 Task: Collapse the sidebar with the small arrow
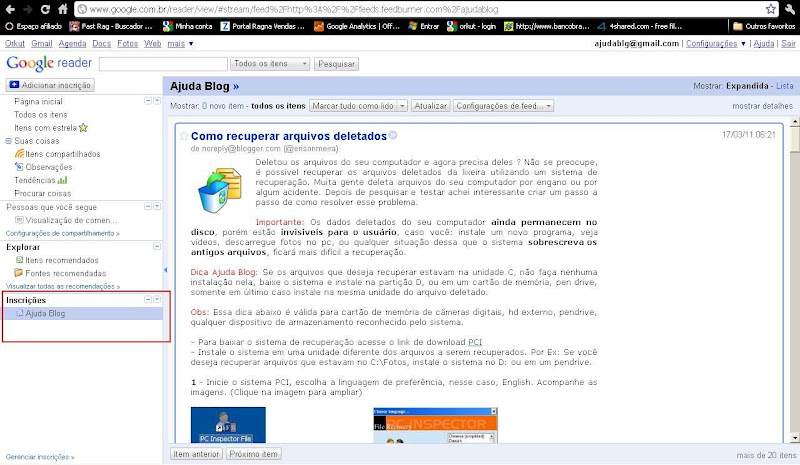[x=165, y=270]
